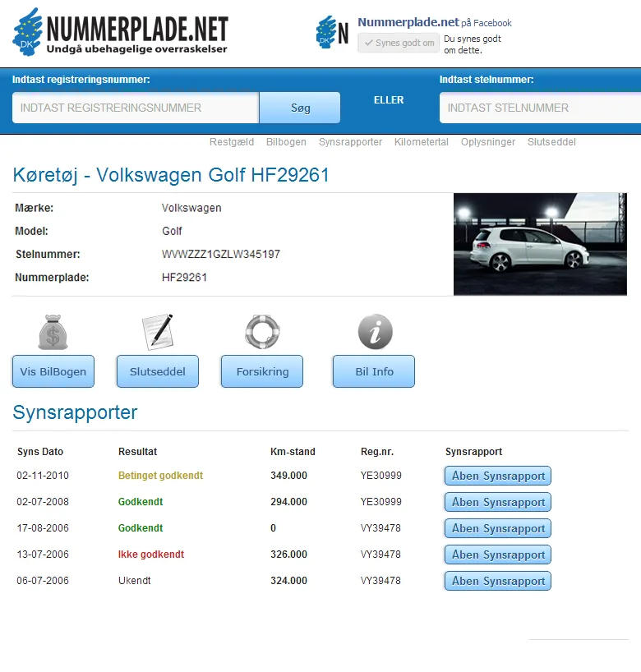The image size is (641, 672).
Task: Click the Resultat column header
Action: 137,451
